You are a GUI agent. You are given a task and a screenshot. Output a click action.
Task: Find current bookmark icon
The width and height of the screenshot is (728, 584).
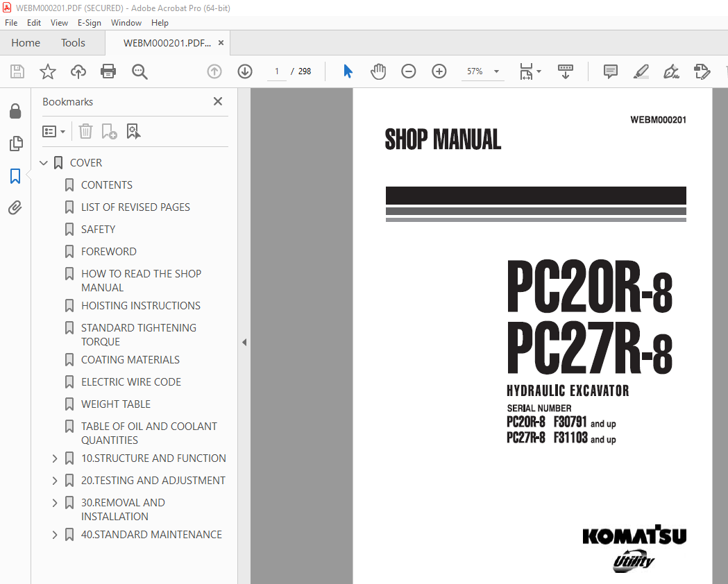tap(133, 131)
